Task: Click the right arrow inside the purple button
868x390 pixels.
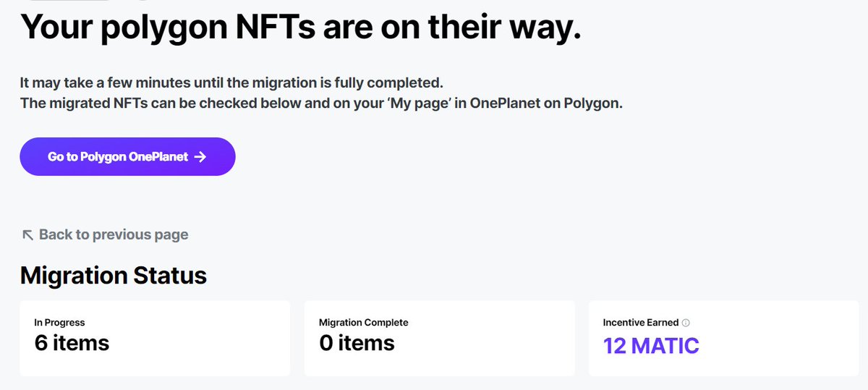Action: coord(201,156)
